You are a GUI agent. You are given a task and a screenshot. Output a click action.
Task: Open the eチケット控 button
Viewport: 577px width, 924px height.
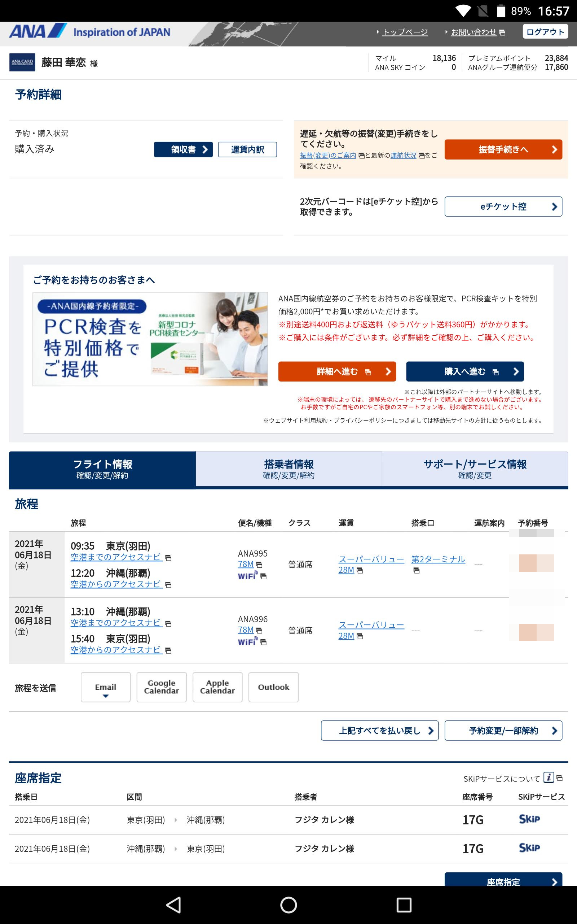503,206
